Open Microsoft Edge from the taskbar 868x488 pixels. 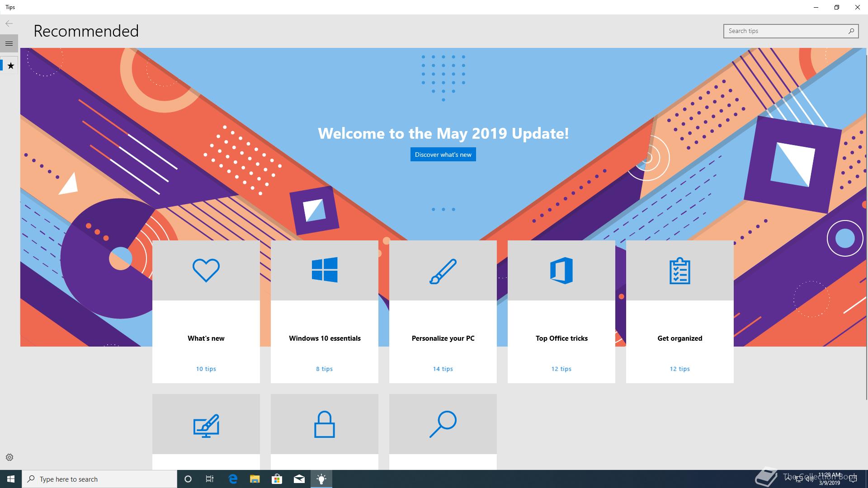coord(233,479)
